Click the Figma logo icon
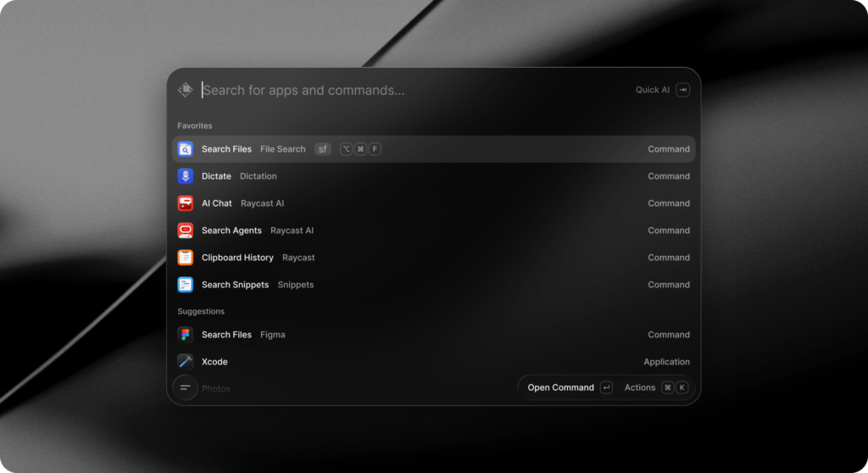 pos(186,335)
